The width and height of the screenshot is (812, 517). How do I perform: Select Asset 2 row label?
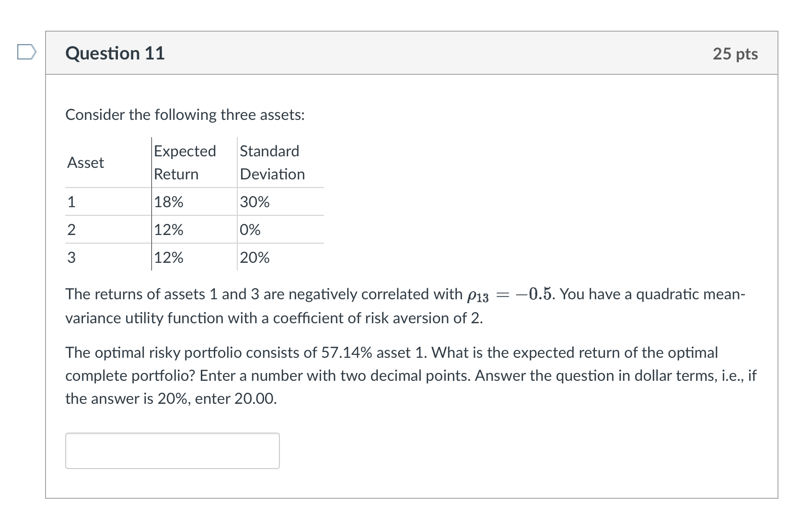pyautogui.click(x=71, y=230)
